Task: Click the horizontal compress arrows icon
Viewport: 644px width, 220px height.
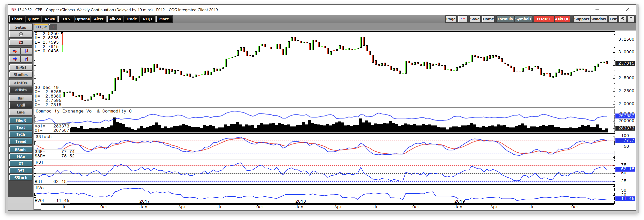Action: point(15,59)
